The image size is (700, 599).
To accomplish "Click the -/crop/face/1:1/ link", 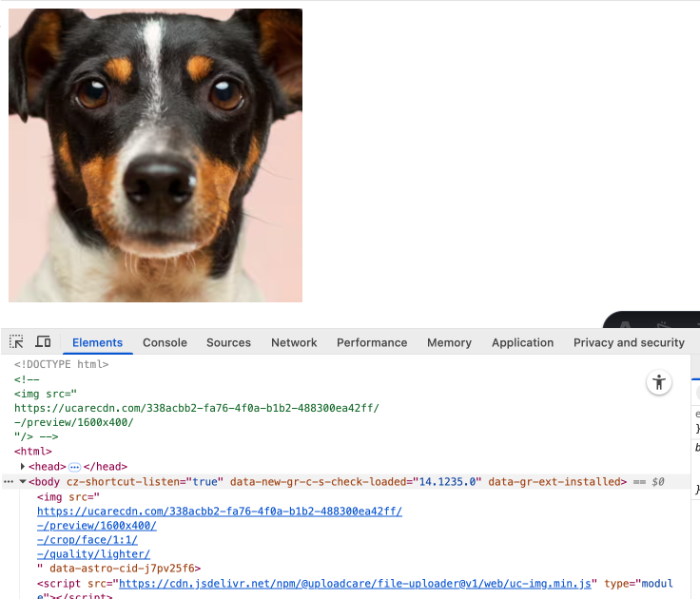I will click(87, 540).
